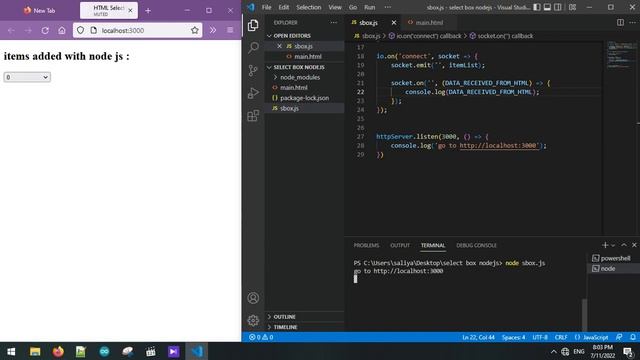Open the select box dropdown in browser
This screenshot has width=640, height=360.
tap(27, 77)
